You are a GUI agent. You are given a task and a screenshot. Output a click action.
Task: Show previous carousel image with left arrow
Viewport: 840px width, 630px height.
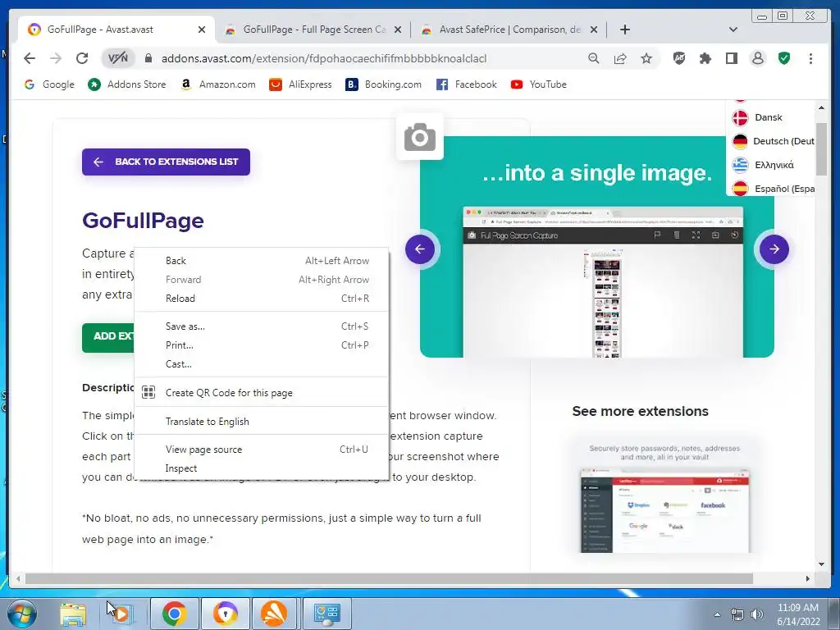pos(420,249)
